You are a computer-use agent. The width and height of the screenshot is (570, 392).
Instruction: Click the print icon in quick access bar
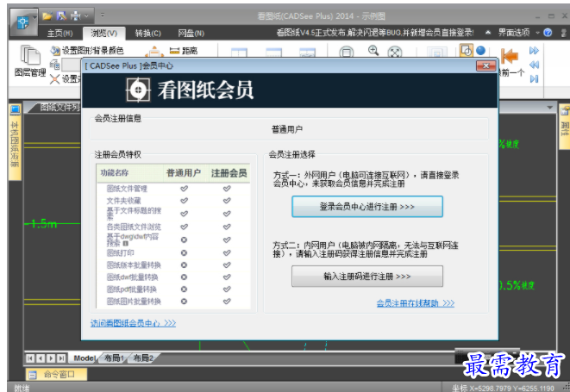(x=76, y=16)
